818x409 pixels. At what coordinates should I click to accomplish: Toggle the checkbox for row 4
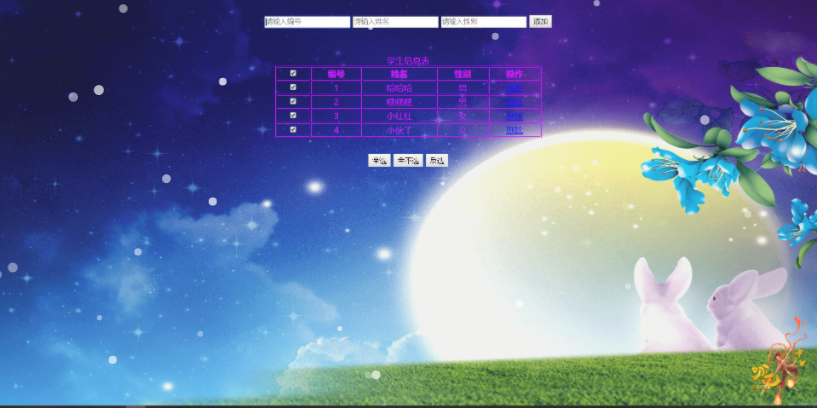coord(293,129)
